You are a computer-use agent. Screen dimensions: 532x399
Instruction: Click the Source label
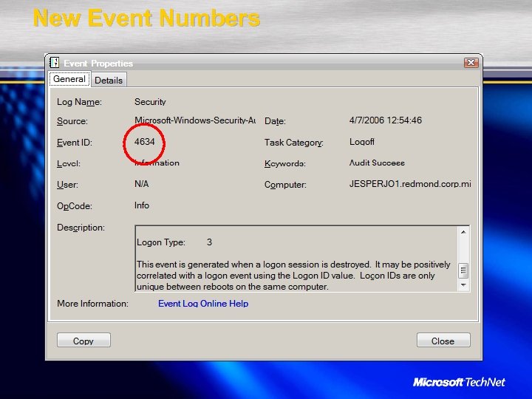(x=72, y=121)
